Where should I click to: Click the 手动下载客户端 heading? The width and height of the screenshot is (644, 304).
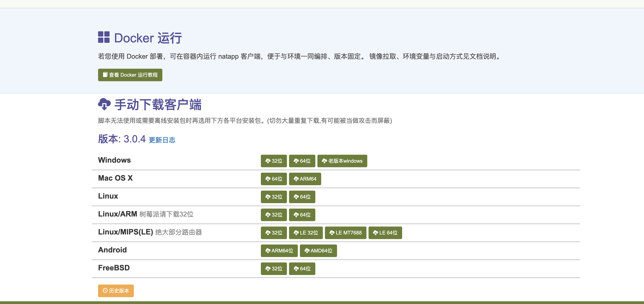(158, 105)
